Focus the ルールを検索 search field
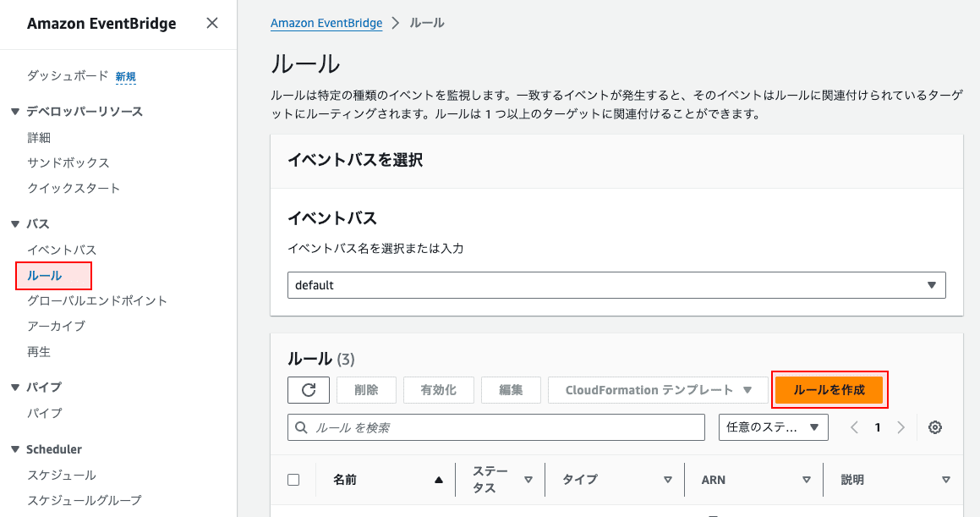 496,427
